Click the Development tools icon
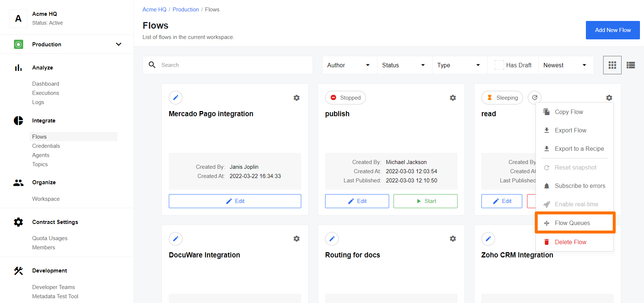Image resolution: width=644 pixels, height=303 pixels. (18, 271)
